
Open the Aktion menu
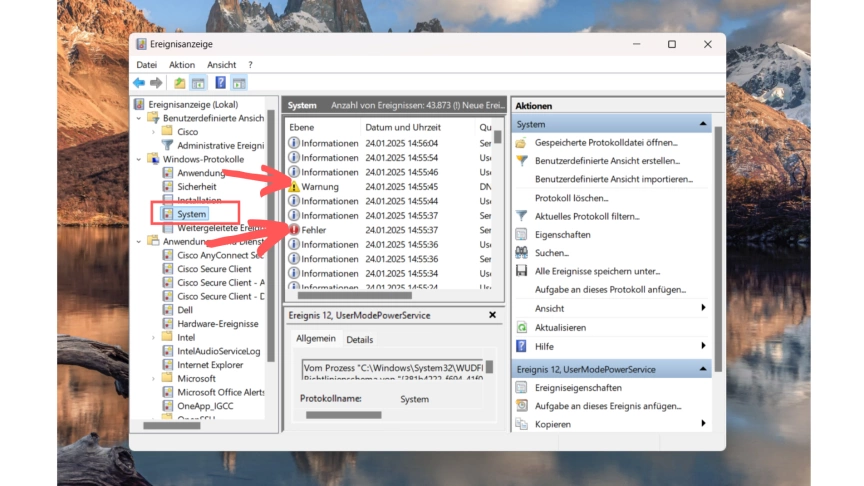182,64
